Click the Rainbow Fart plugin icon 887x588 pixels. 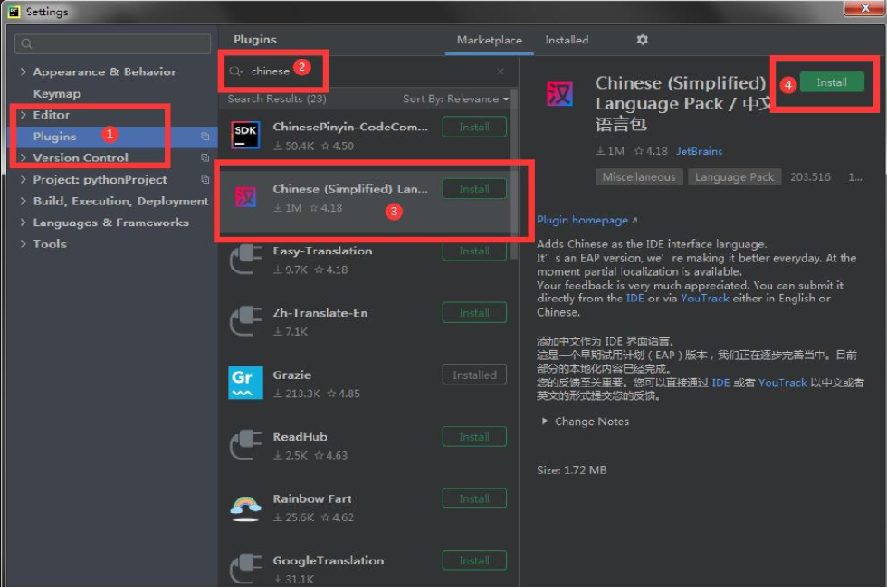click(245, 507)
